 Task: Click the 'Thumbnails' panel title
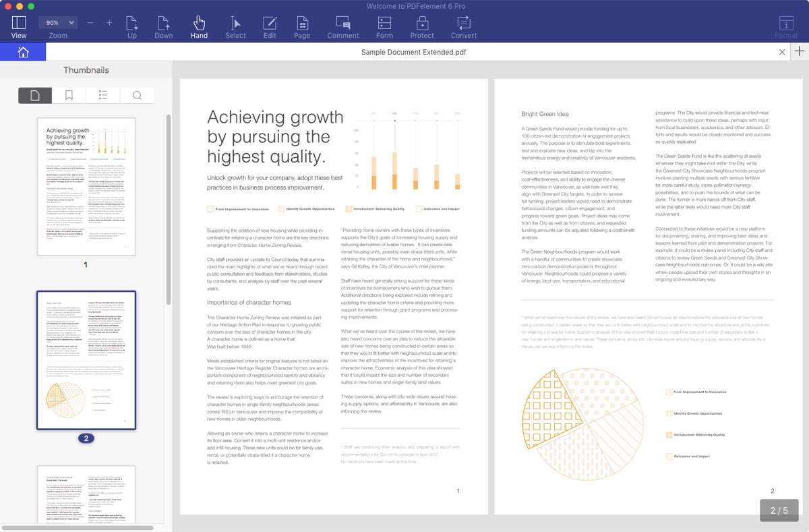point(86,70)
